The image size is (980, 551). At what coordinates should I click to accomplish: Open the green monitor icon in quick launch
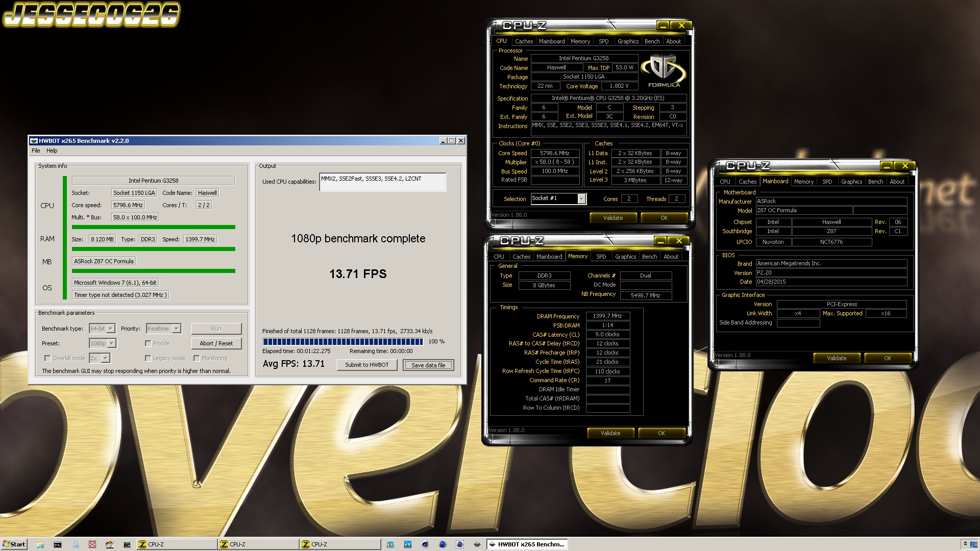click(127, 544)
